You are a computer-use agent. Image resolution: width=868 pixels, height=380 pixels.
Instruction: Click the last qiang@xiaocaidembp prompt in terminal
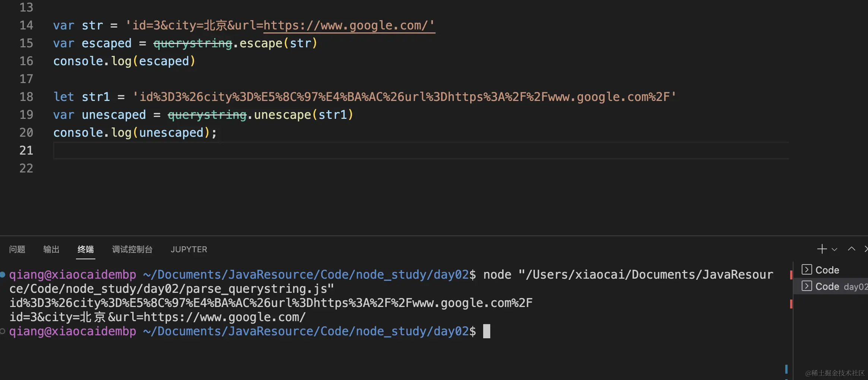[73, 331]
